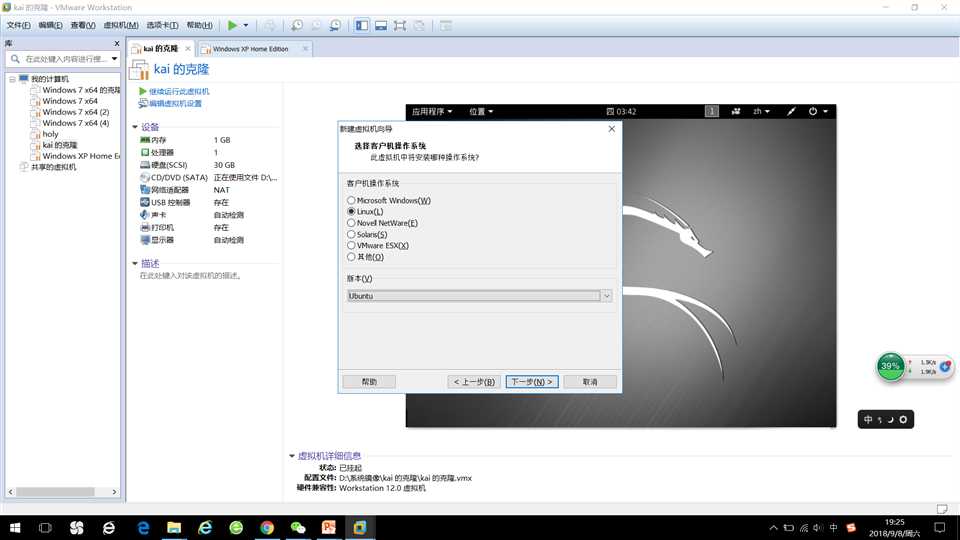Open the 选项卡(T) menu

pyautogui.click(x=162, y=25)
